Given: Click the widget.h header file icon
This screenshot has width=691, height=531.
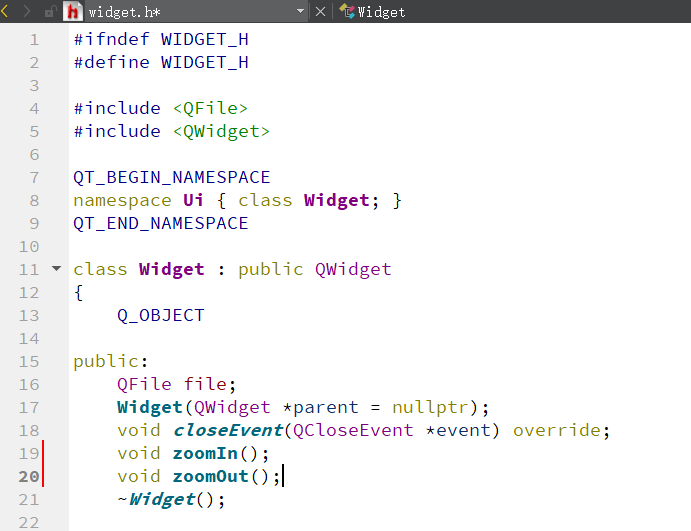Looking at the screenshot, I should [73, 11].
